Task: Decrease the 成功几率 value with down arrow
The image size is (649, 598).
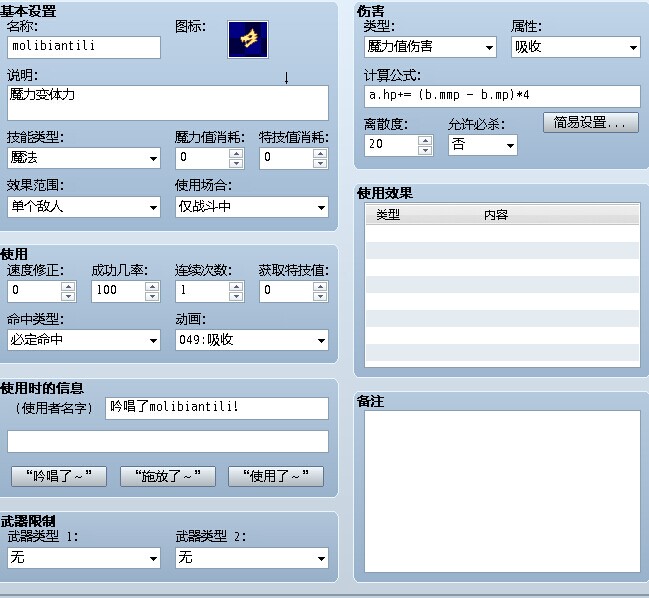Action: (152, 296)
